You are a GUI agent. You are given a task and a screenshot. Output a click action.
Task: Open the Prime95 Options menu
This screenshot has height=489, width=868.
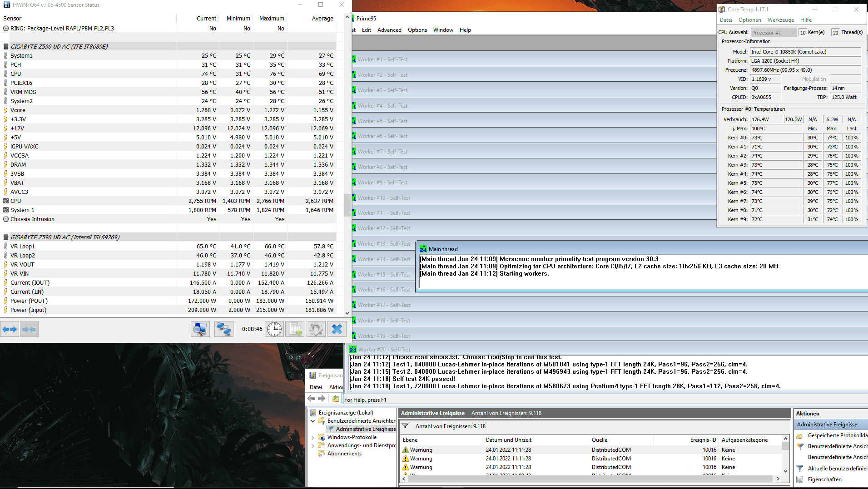tap(417, 30)
